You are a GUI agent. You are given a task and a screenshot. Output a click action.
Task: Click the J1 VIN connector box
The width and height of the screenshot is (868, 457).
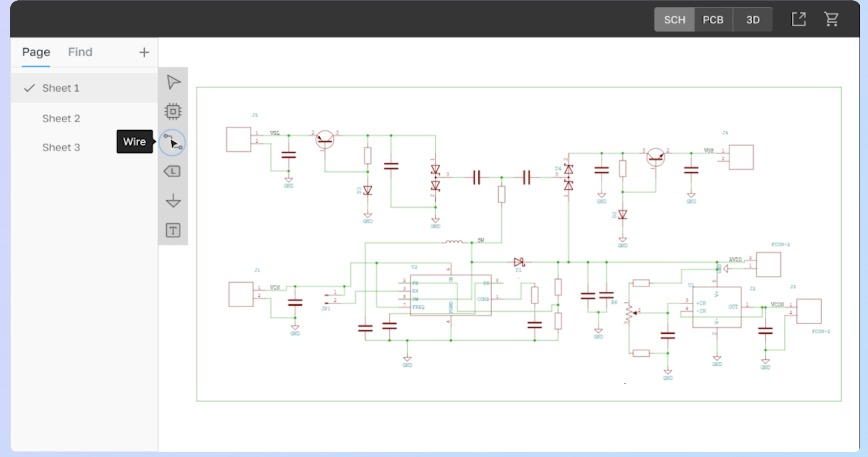[241, 294]
